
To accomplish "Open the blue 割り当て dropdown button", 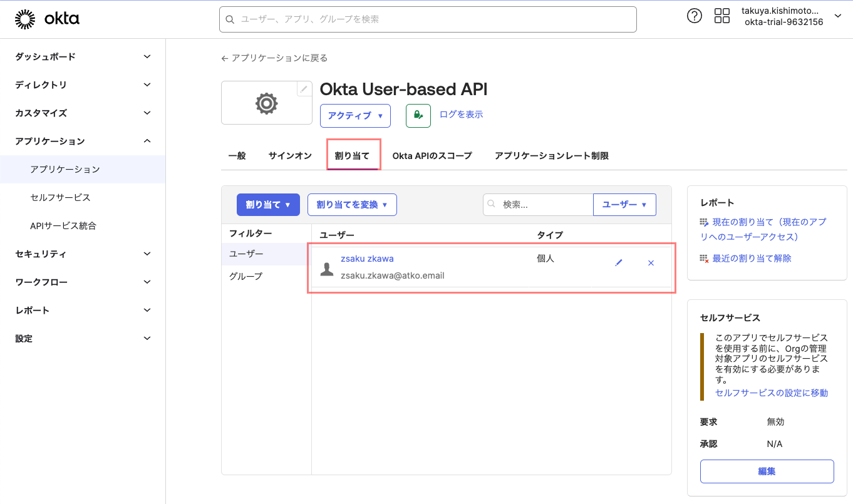I will pyautogui.click(x=267, y=205).
